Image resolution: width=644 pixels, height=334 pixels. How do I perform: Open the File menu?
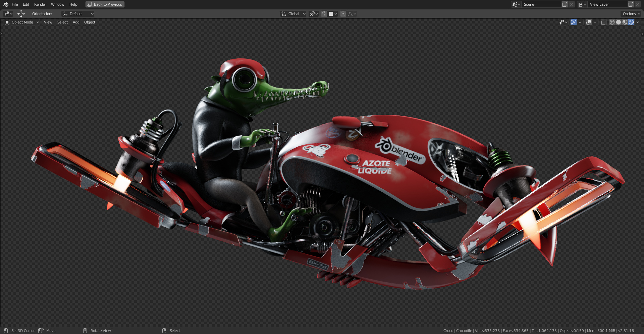(x=15, y=4)
